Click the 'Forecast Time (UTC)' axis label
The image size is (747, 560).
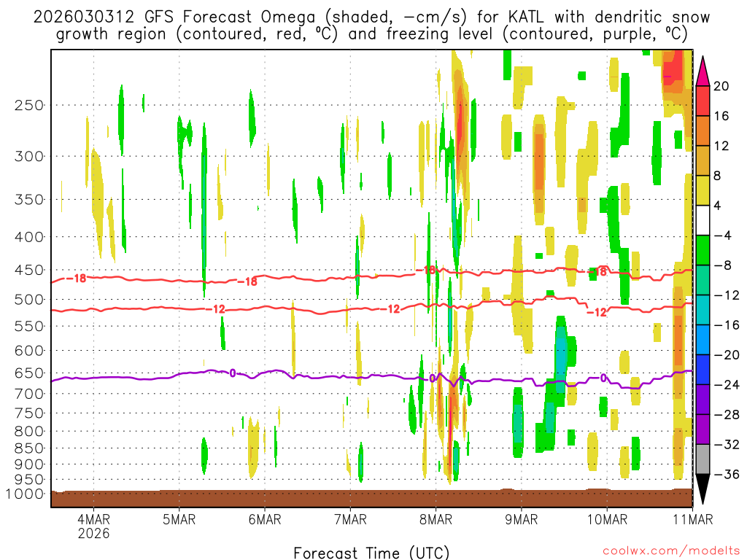tap(371, 553)
